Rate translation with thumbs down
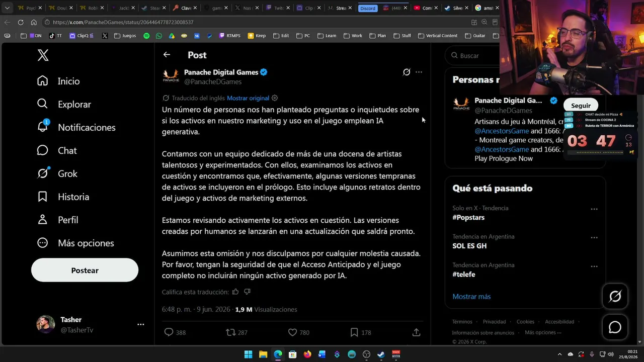The height and width of the screenshot is (362, 644). click(247, 292)
